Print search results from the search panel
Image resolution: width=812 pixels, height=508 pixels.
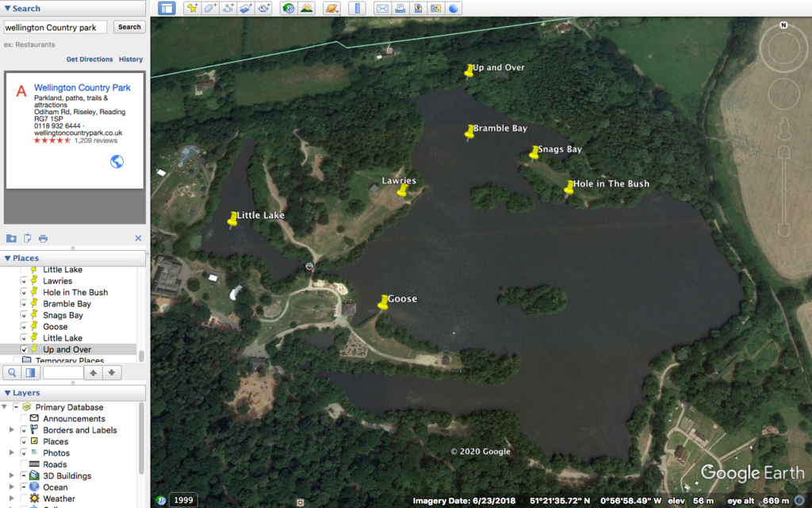pyautogui.click(x=43, y=238)
